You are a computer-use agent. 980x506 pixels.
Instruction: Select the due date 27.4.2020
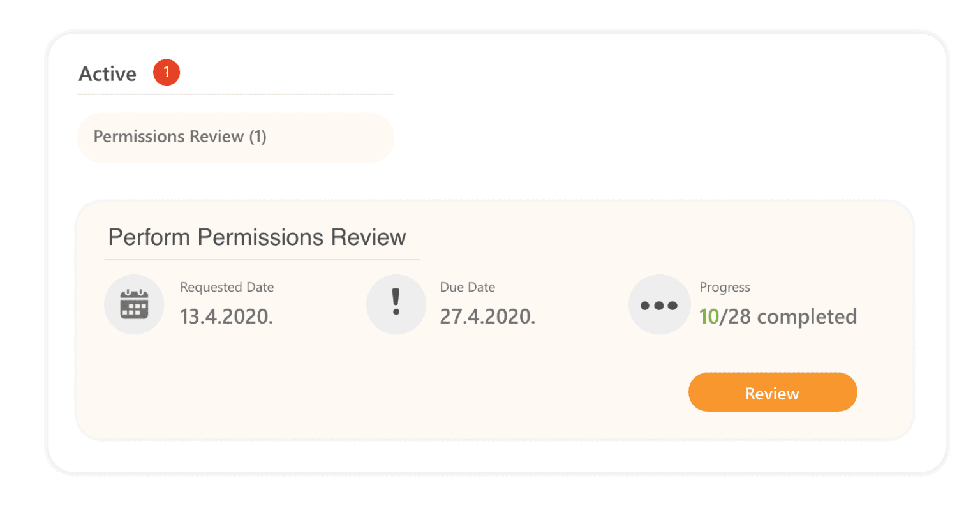(487, 316)
